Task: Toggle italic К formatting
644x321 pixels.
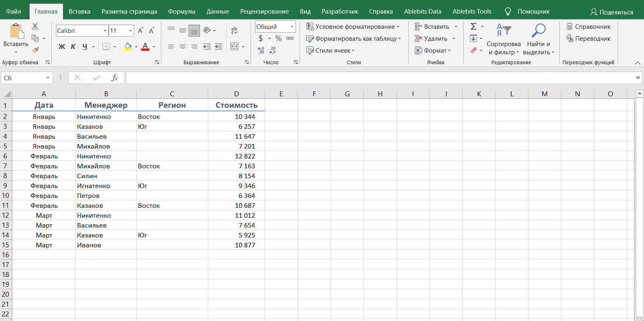Action: pyautogui.click(x=73, y=47)
